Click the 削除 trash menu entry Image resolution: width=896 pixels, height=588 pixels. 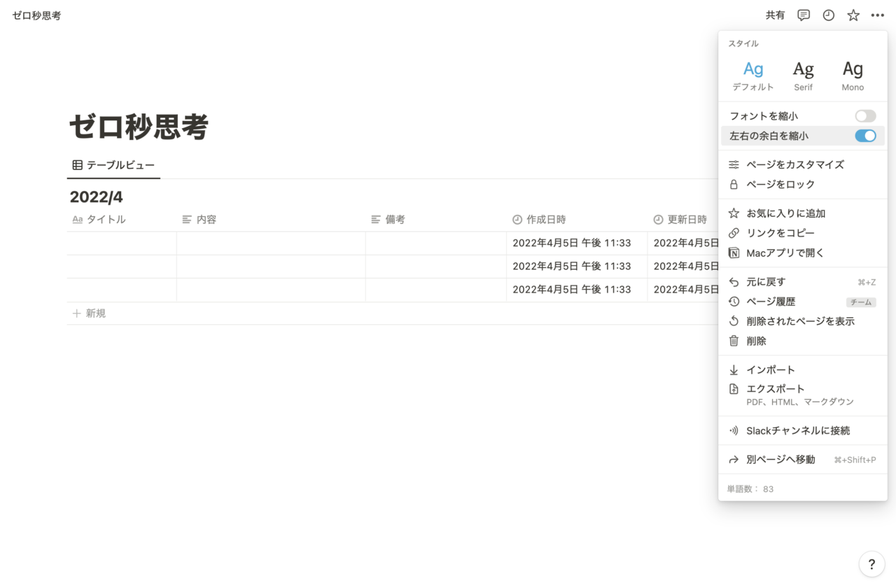(x=803, y=341)
